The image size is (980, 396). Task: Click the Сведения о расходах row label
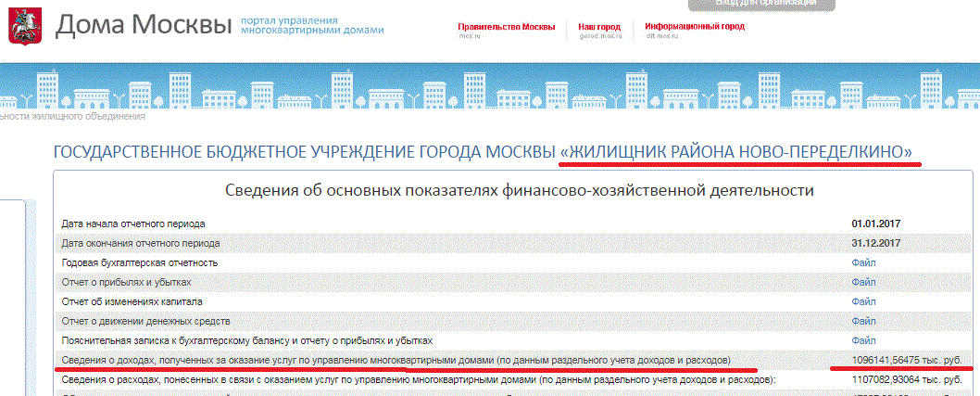pyautogui.click(x=418, y=379)
